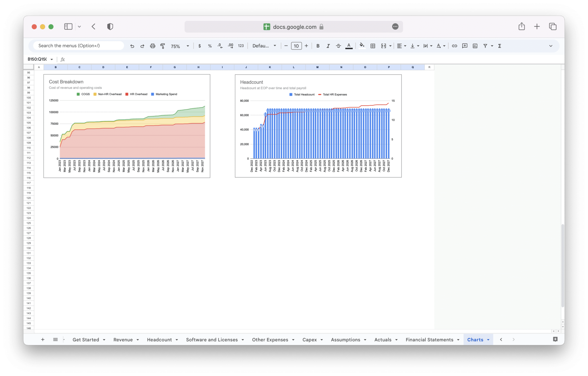
Task: Open the borders menu
Action: pyautogui.click(x=373, y=46)
